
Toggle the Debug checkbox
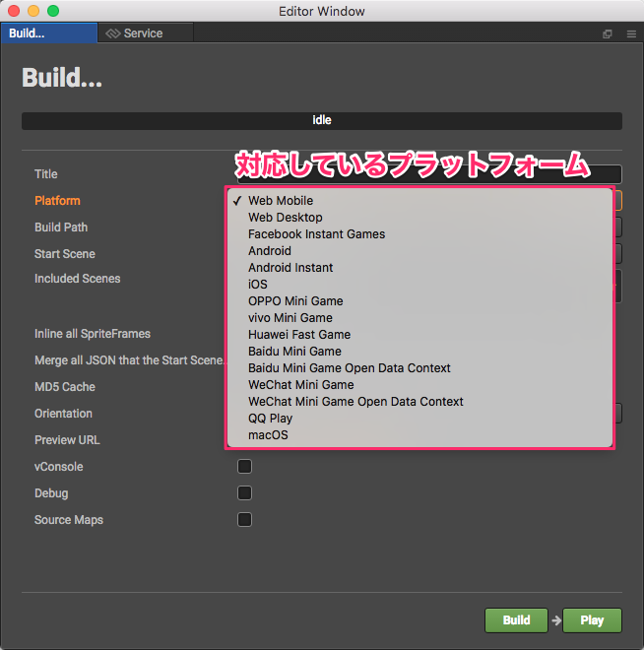(x=244, y=492)
